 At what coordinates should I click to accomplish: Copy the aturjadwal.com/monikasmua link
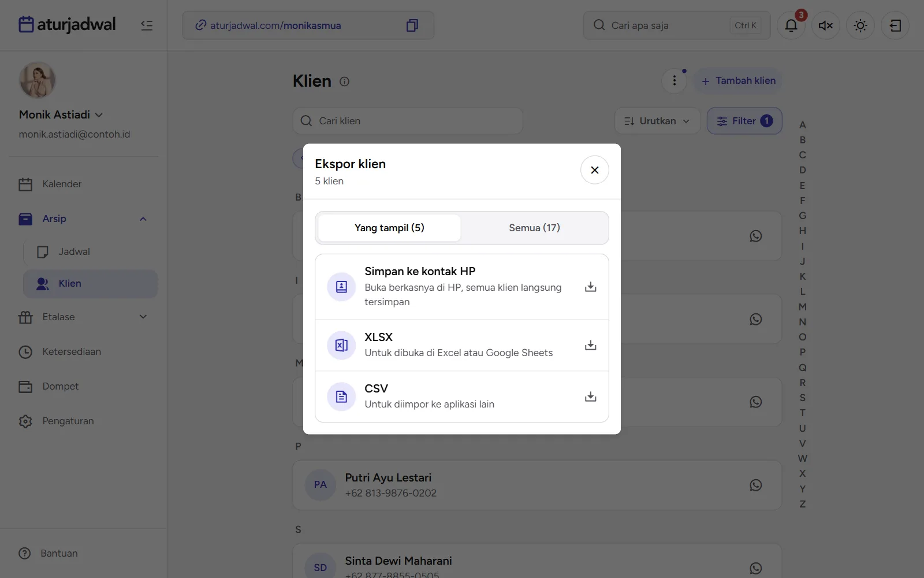pyautogui.click(x=412, y=25)
